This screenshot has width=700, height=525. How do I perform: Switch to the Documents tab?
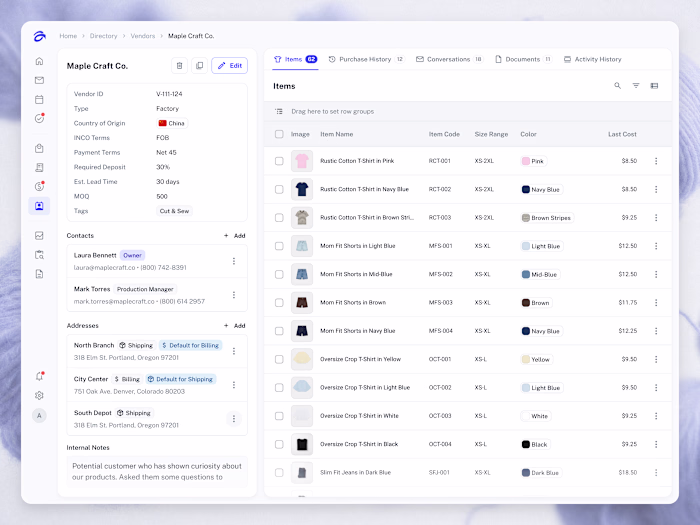coord(523,59)
